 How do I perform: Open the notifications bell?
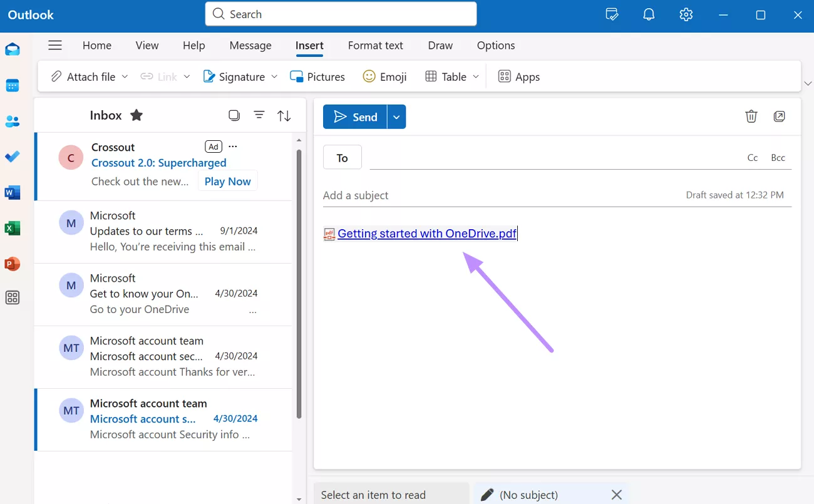click(x=648, y=14)
